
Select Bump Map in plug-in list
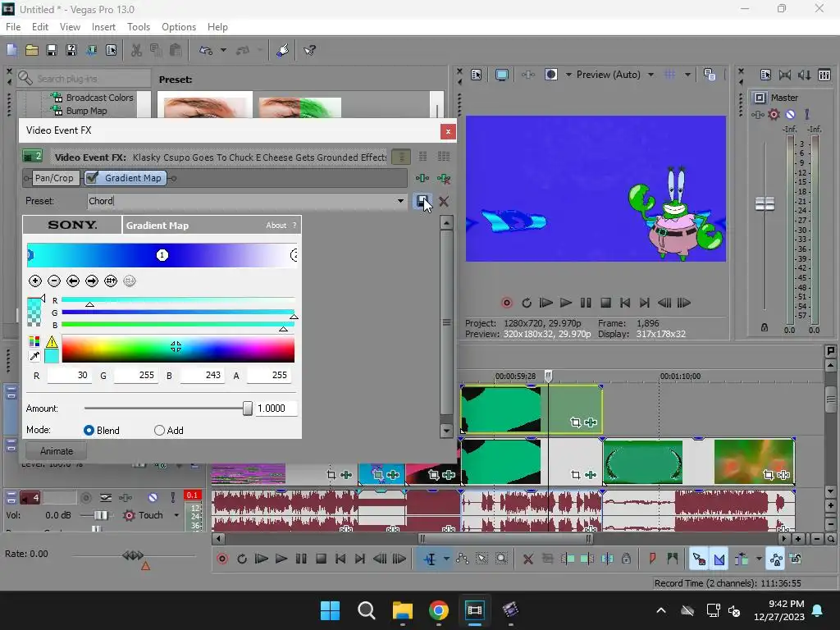86,111
